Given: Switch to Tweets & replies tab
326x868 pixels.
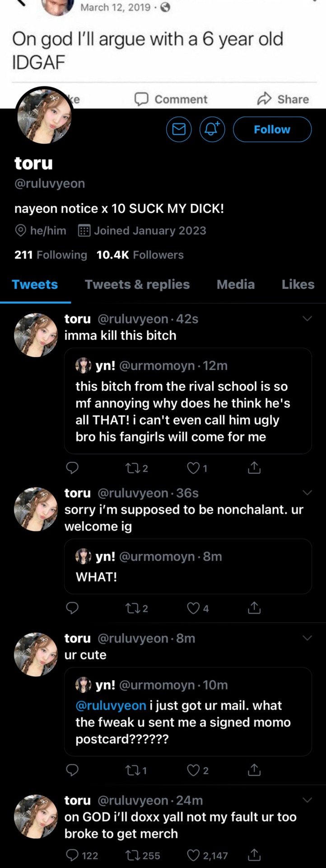Looking at the screenshot, I should coord(137,284).
